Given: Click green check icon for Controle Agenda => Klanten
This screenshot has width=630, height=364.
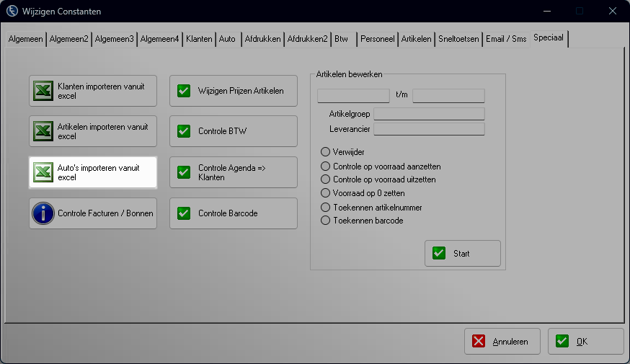Looking at the screenshot, I should [x=185, y=172].
